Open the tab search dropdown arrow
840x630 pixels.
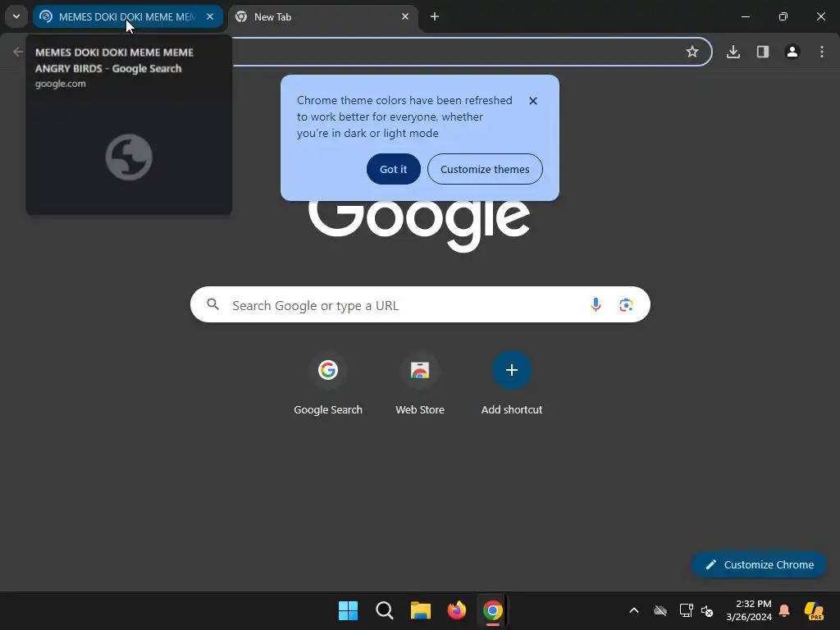click(16, 16)
